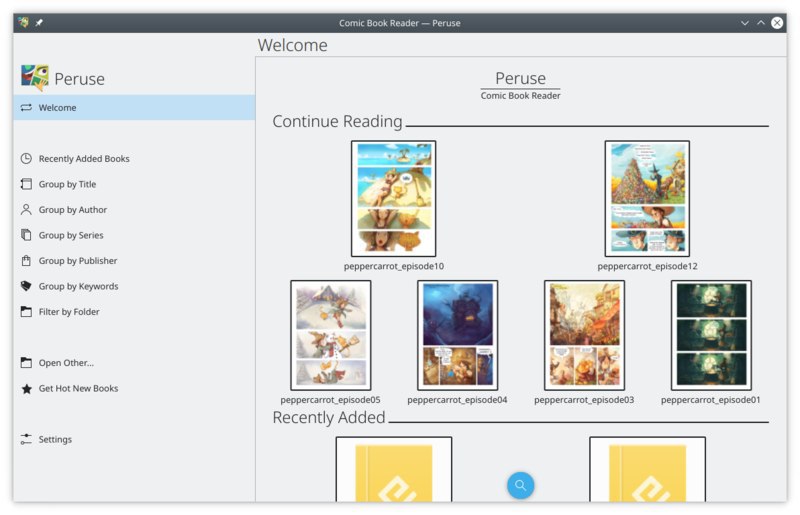Maximize the window with up chevron

tap(761, 23)
